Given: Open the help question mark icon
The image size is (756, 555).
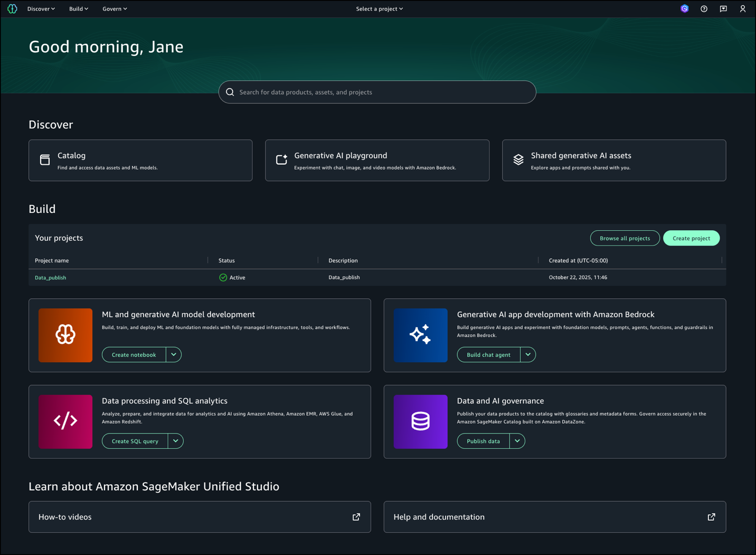Looking at the screenshot, I should pos(704,9).
